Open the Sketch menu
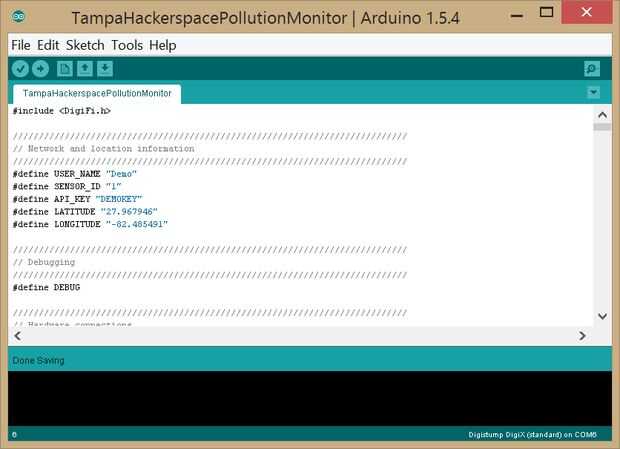This screenshot has height=449, width=620. coord(85,45)
